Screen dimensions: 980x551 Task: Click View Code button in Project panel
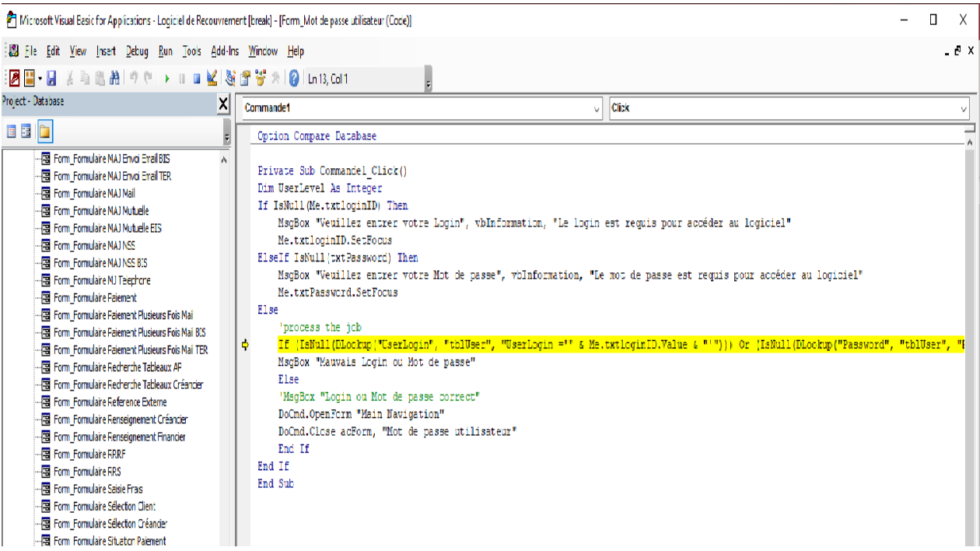click(12, 132)
